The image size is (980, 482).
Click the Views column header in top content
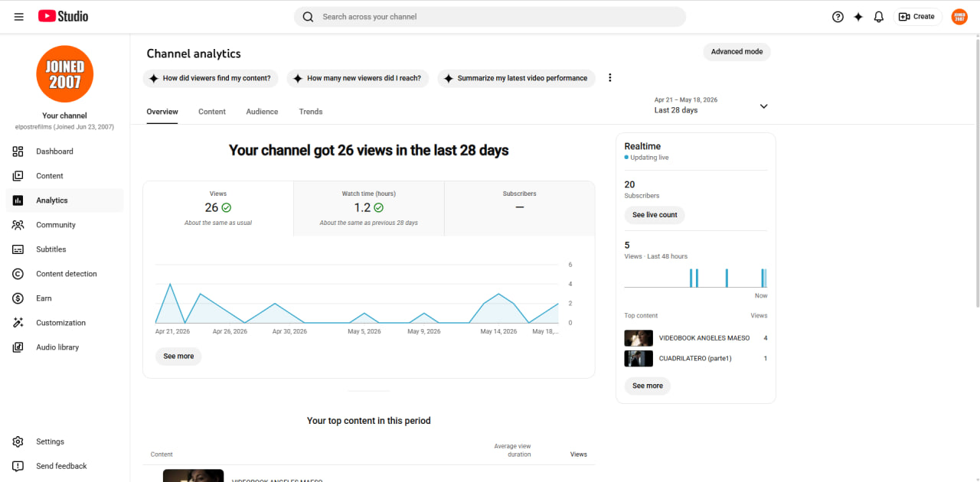click(579, 454)
